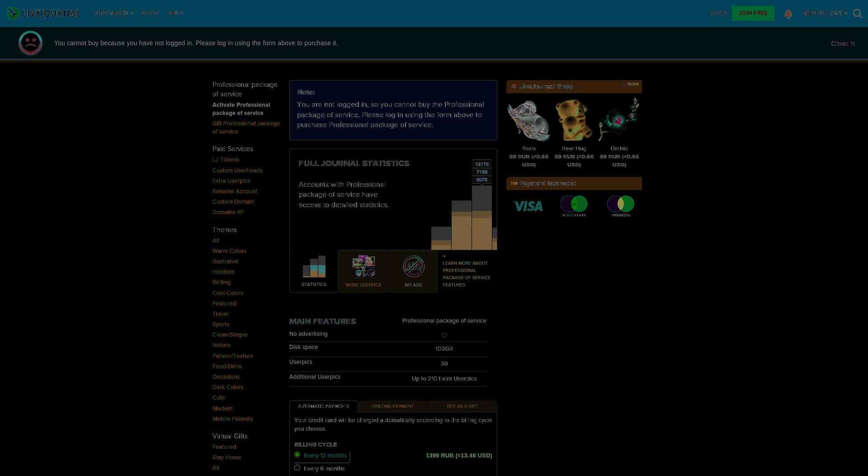Screen dimensions: 868x476
Task: Open the notifications bell
Action: pyautogui.click(x=788, y=14)
